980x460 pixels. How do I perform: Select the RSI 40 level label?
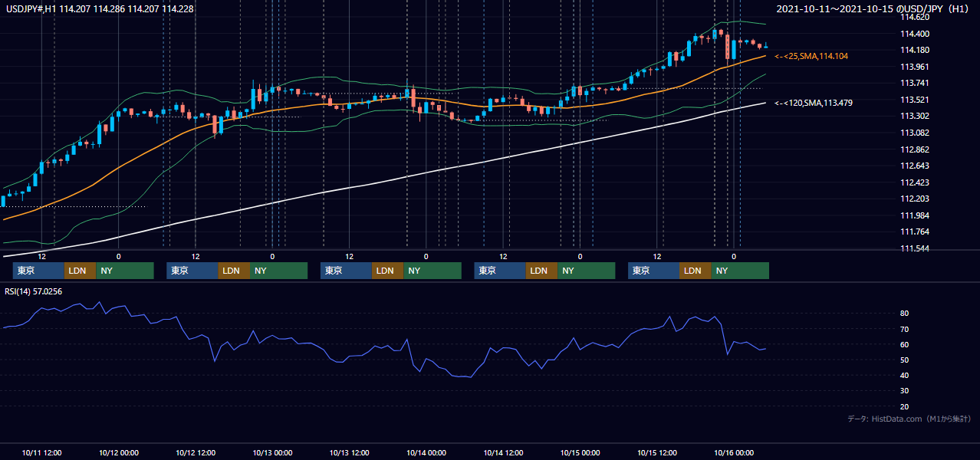point(904,375)
